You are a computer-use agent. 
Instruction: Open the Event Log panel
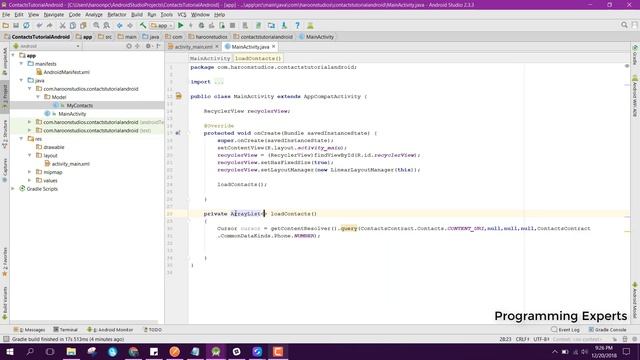coord(565,330)
